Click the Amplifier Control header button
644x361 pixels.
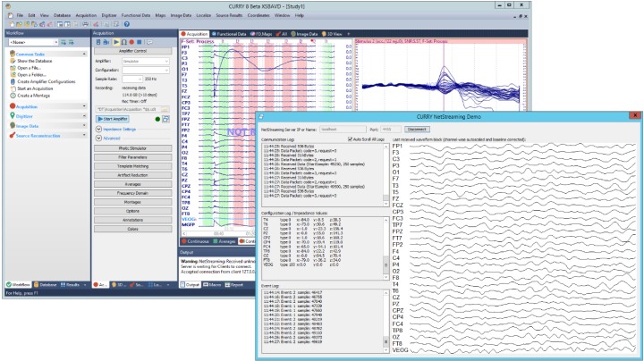[x=132, y=51]
